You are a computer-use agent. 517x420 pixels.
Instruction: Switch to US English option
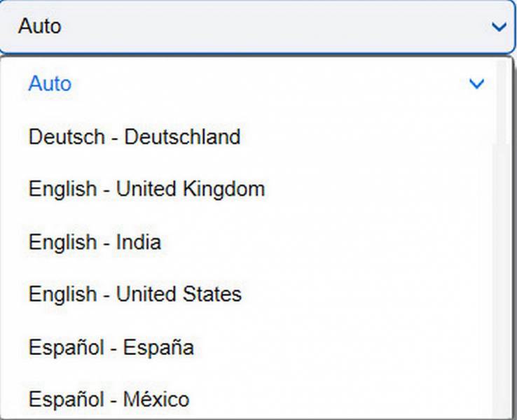tap(135, 295)
